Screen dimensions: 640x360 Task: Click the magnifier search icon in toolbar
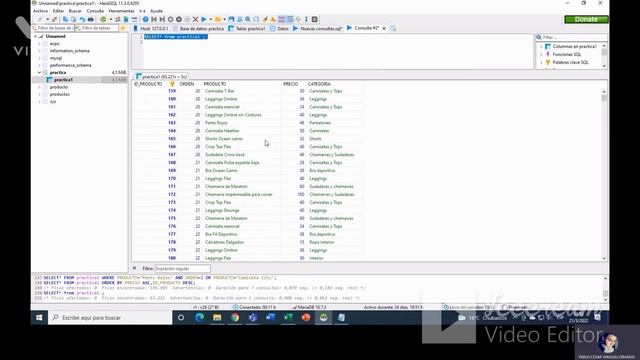pyautogui.click(x=248, y=19)
